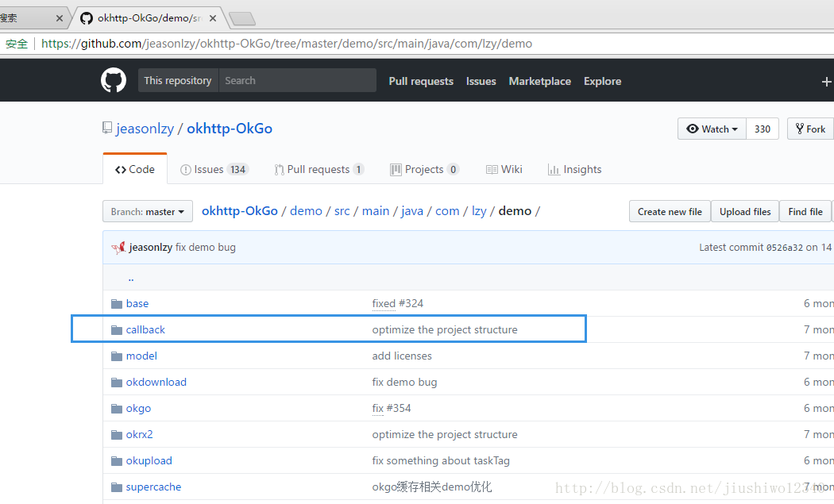Click Find file button
This screenshot has height=504, width=834.
(805, 212)
